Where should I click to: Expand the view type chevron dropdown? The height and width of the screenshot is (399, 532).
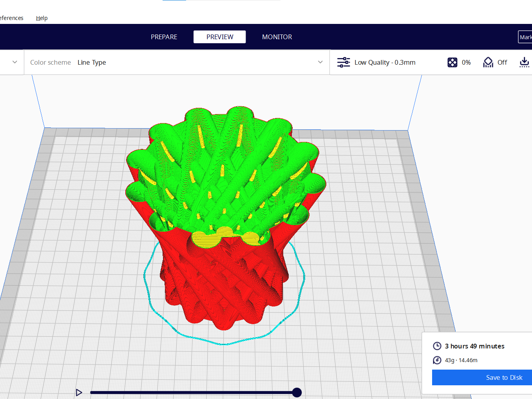(x=15, y=62)
